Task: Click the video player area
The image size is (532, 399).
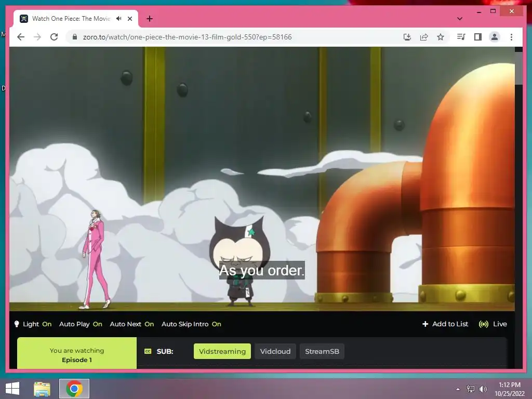Action: [262, 179]
